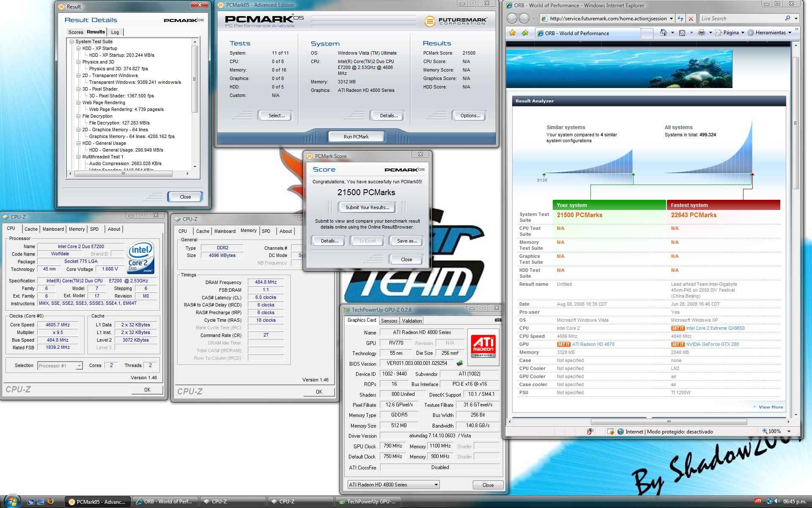812x508 pixels.
Task: Collapse the File Decryption tree node
Action: pos(78,116)
